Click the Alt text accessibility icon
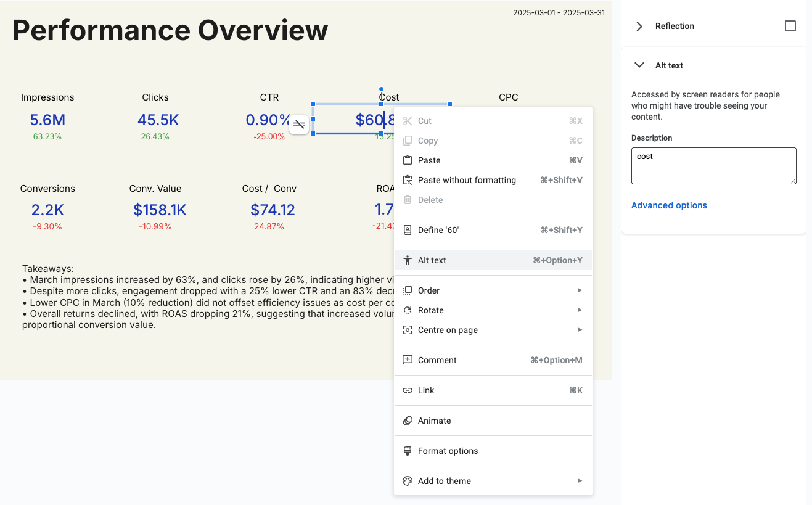The width and height of the screenshot is (812, 505). coord(407,260)
